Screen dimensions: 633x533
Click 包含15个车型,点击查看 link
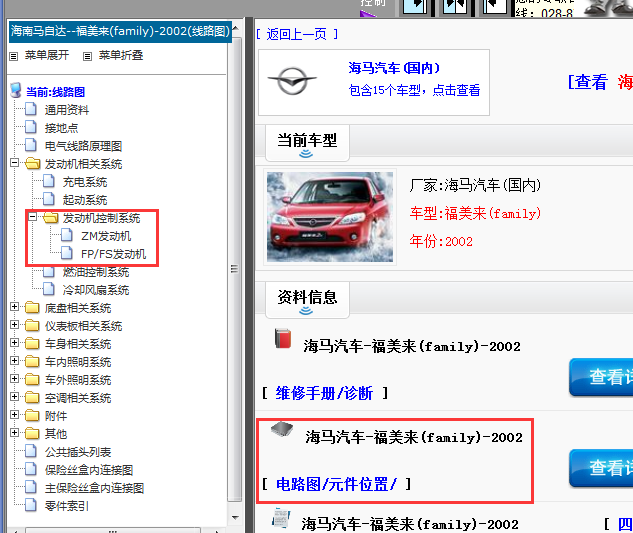point(414,90)
